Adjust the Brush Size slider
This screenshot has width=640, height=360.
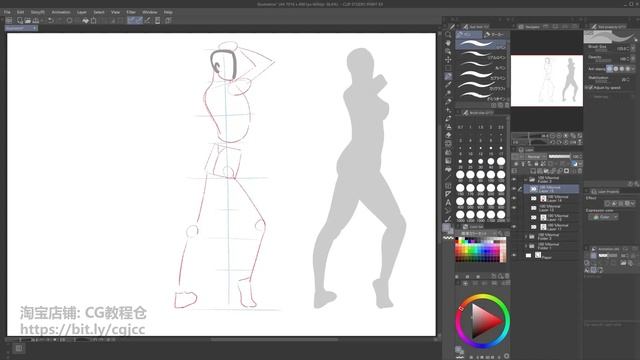pyautogui.click(x=602, y=49)
